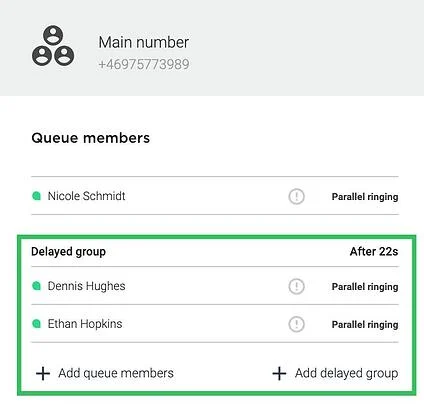Click the info icon beside Ethan Hopkins
The width and height of the screenshot is (424, 410).
(x=296, y=324)
